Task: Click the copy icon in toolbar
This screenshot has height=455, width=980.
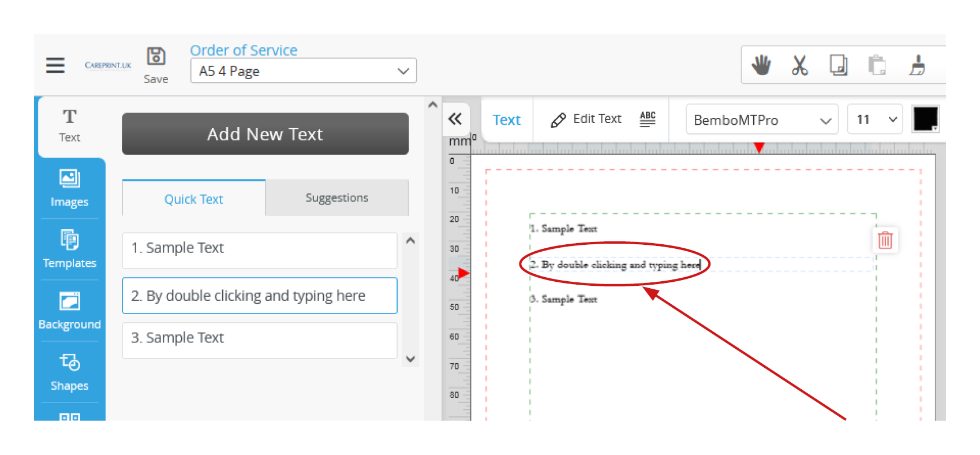Action: (838, 65)
